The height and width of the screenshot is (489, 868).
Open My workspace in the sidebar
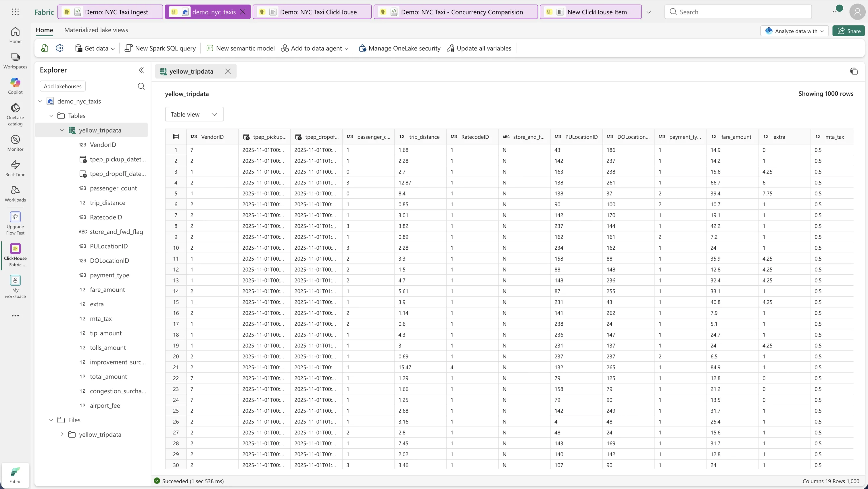(x=15, y=287)
